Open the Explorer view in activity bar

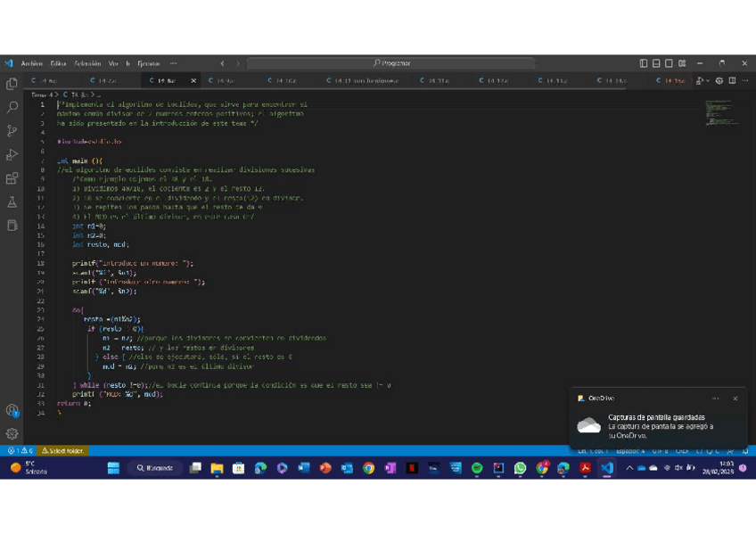click(x=12, y=84)
